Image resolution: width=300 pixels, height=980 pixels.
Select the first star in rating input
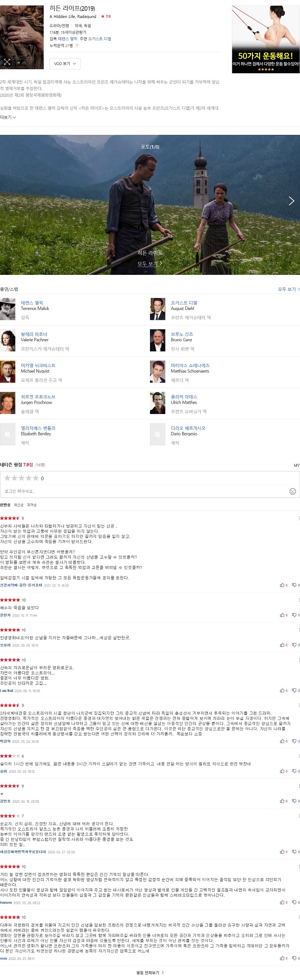(x=7, y=478)
